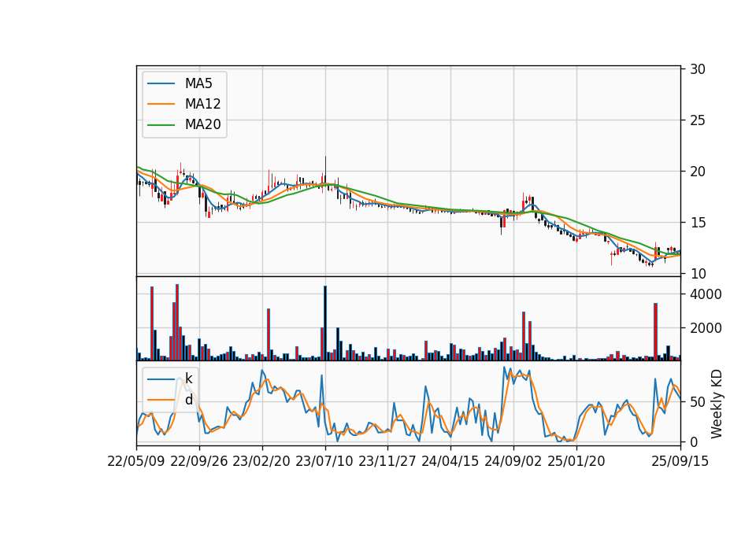Click the tallest volume bar at 23/07/10
Image resolution: width=756 pixels, height=543 pixels.
click(325, 323)
